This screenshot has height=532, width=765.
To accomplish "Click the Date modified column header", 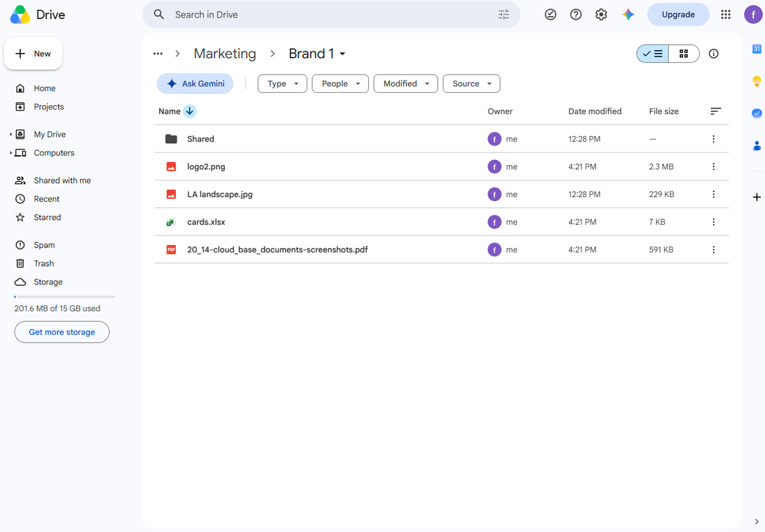I will pos(594,111).
